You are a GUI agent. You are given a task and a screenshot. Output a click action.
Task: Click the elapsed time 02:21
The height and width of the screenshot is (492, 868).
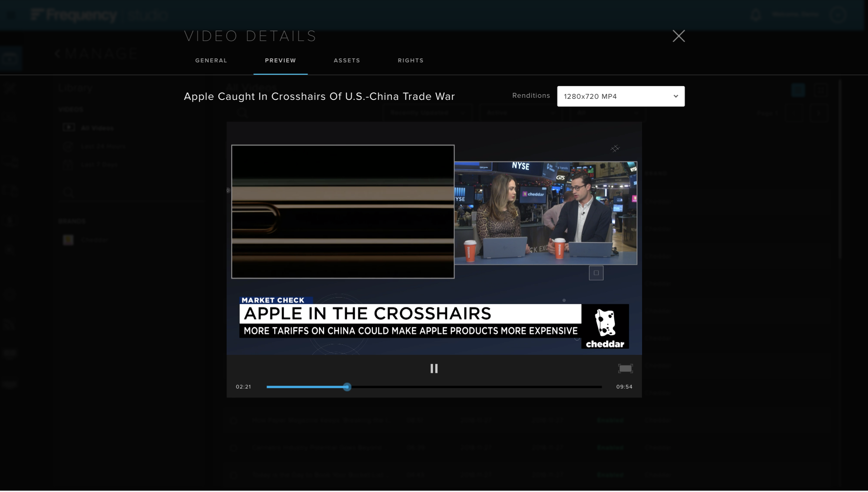pyautogui.click(x=243, y=387)
